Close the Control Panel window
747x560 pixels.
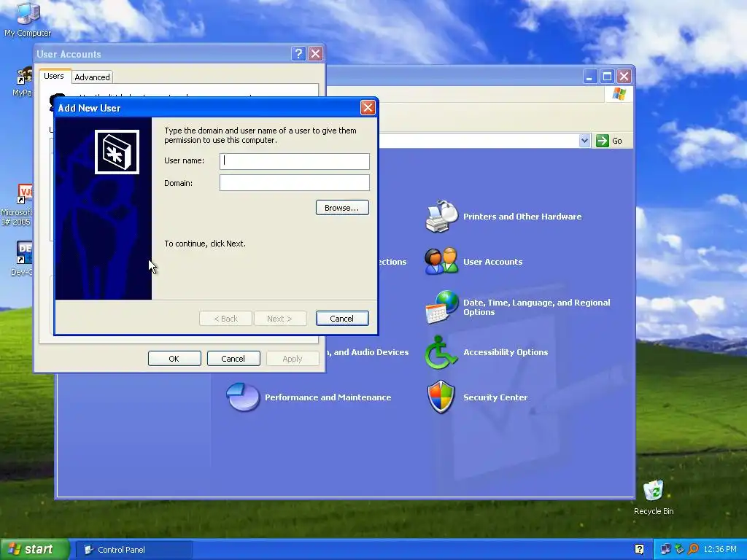(x=624, y=76)
